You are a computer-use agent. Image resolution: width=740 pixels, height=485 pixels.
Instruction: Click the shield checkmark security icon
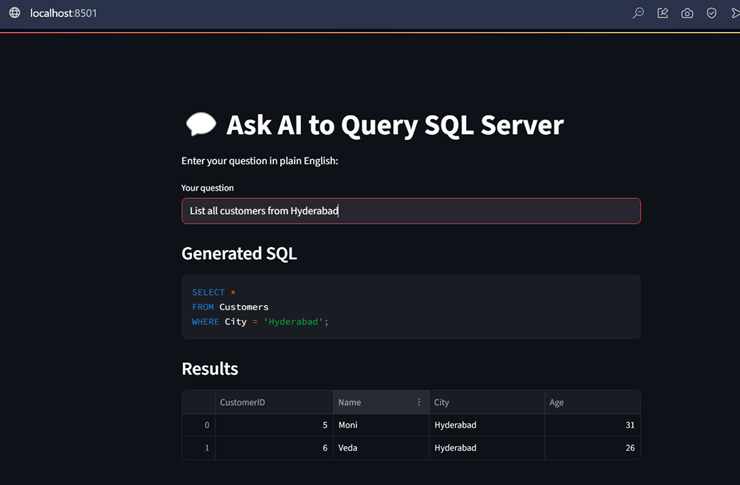pos(712,13)
